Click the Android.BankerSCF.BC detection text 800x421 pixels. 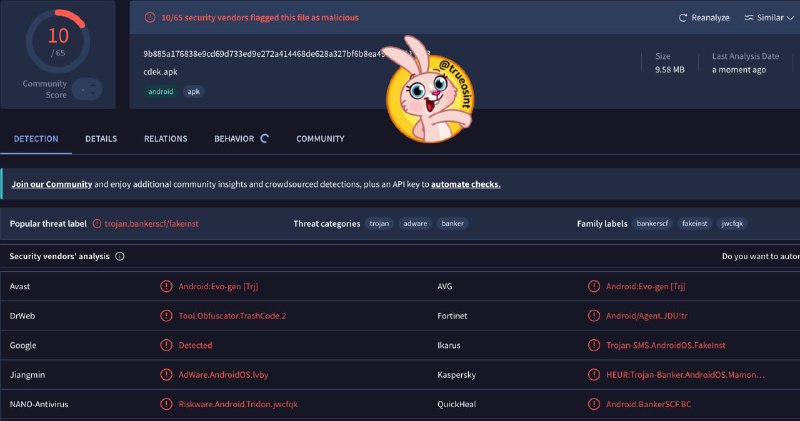click(x=648, y=404)
